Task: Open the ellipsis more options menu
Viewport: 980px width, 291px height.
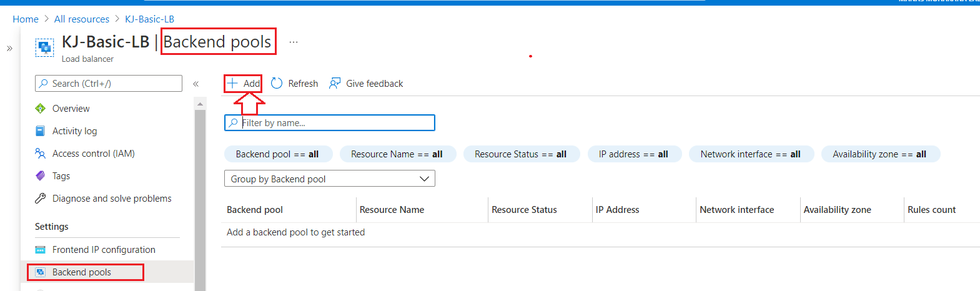Action: tap(294, 42)
